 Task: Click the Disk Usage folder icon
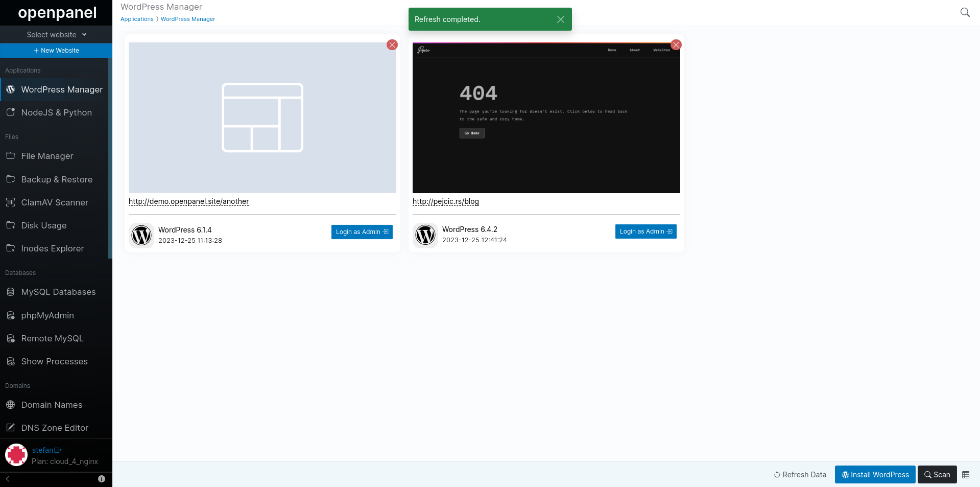click(x=10, y=225)
